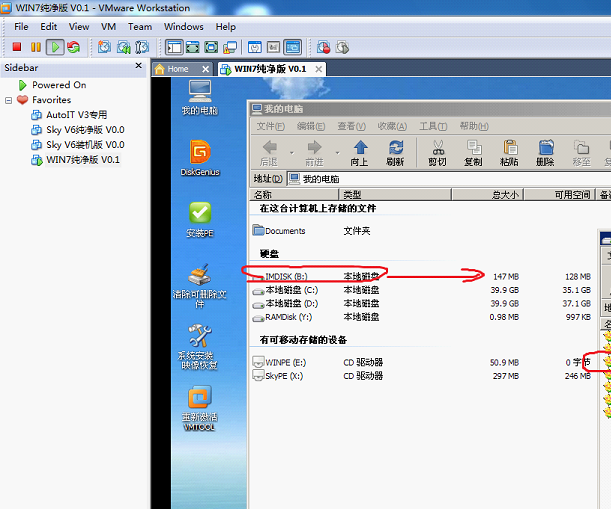Click the Reset VM icon

point(73,47)
